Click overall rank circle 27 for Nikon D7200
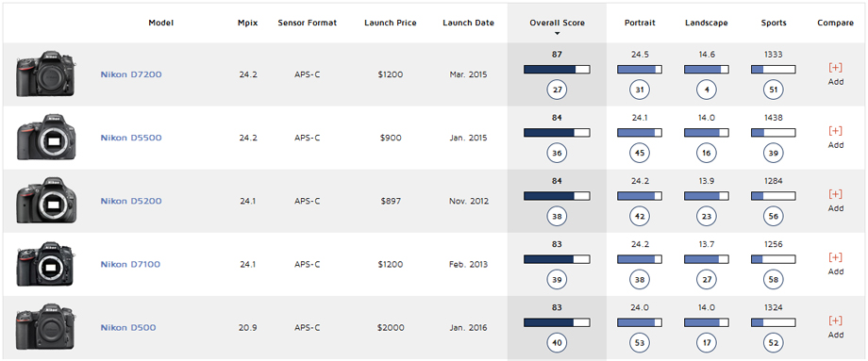868x361 pixels. click(x=557, y=90)
